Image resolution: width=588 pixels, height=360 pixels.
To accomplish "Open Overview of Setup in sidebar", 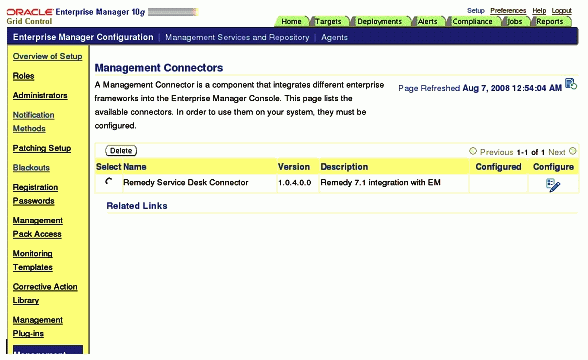I will pos(48,56).
